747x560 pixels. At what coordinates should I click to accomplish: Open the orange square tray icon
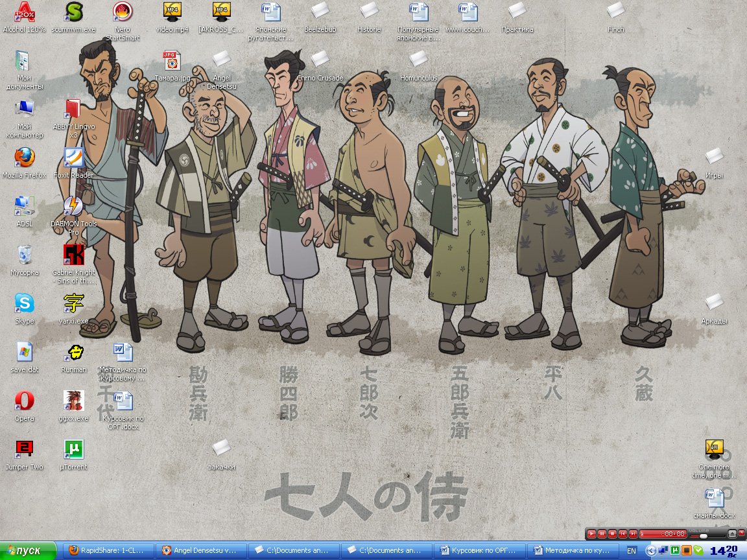[x=687, y=551]
